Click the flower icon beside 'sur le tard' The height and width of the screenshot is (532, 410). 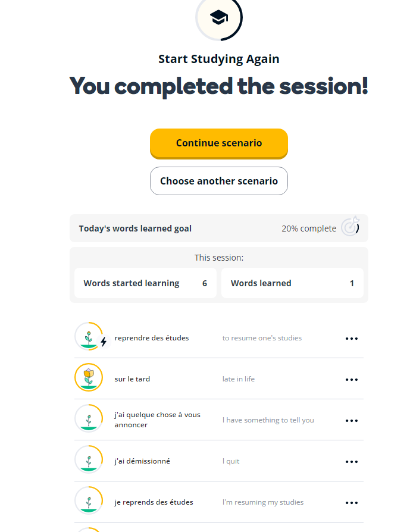[89, 377]
